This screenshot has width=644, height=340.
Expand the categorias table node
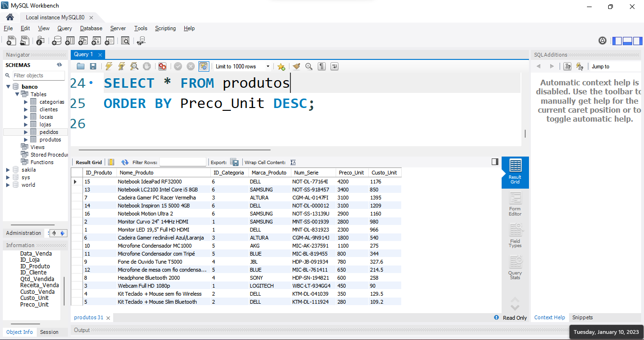[26, 102]
